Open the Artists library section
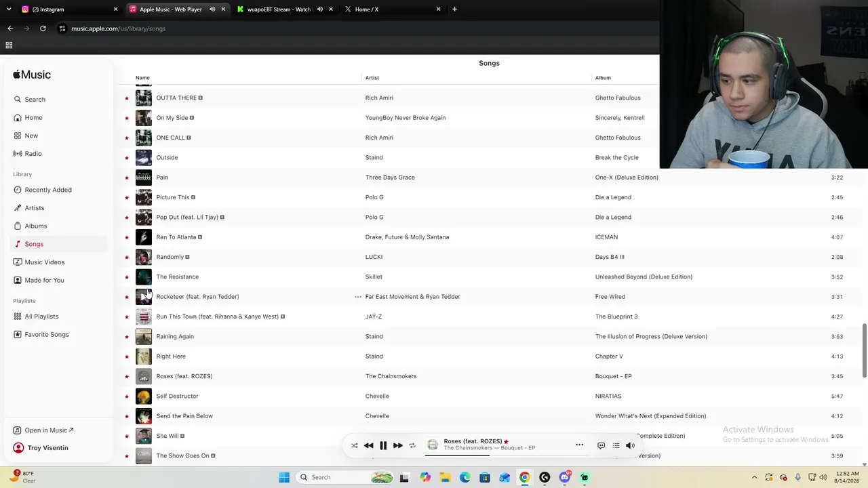 click(60, 208)
